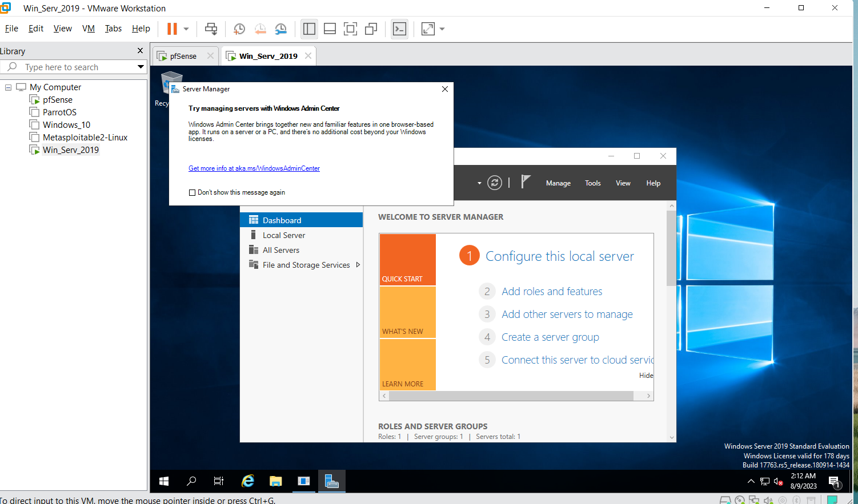This screenshot has height=504, width=858.
Task: Take a snapshot of this virtual machine
Action: point(239,29)
